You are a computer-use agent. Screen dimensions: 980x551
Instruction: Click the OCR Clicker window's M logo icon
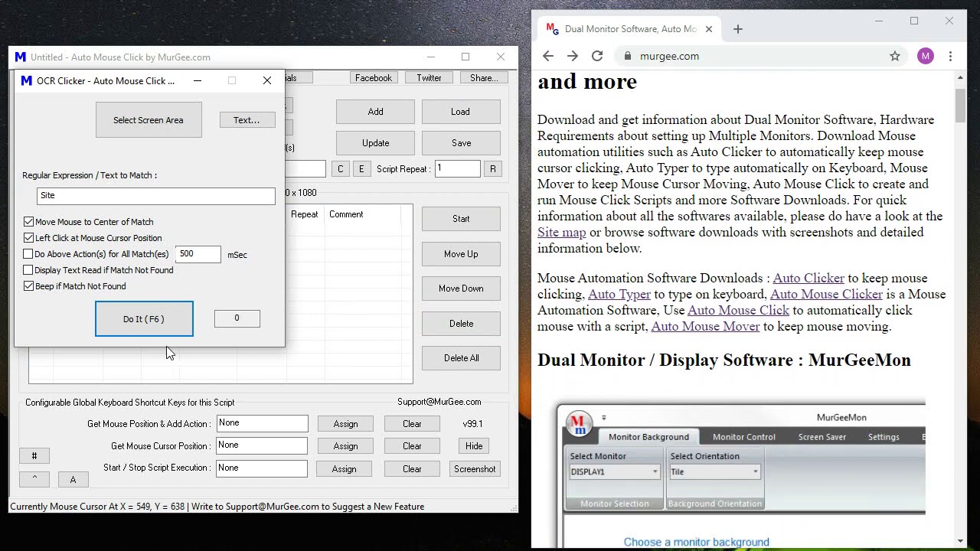coord(26,80)
